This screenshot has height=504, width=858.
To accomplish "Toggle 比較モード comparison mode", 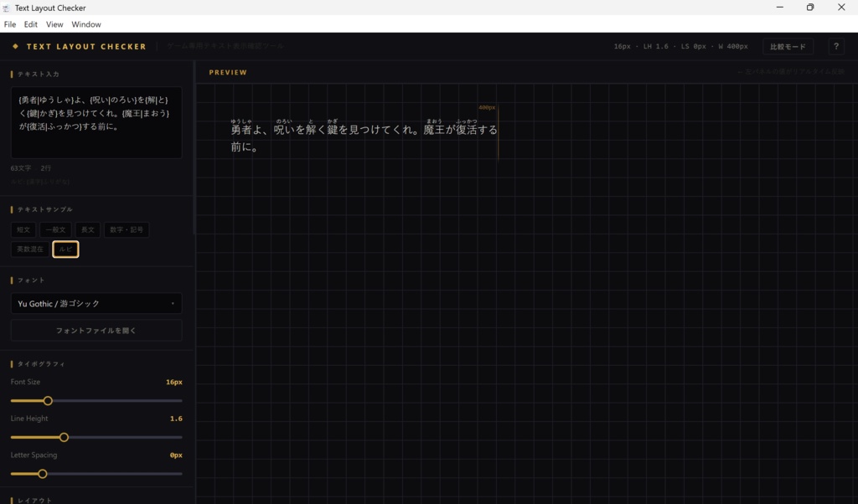I will pos(788,46).
